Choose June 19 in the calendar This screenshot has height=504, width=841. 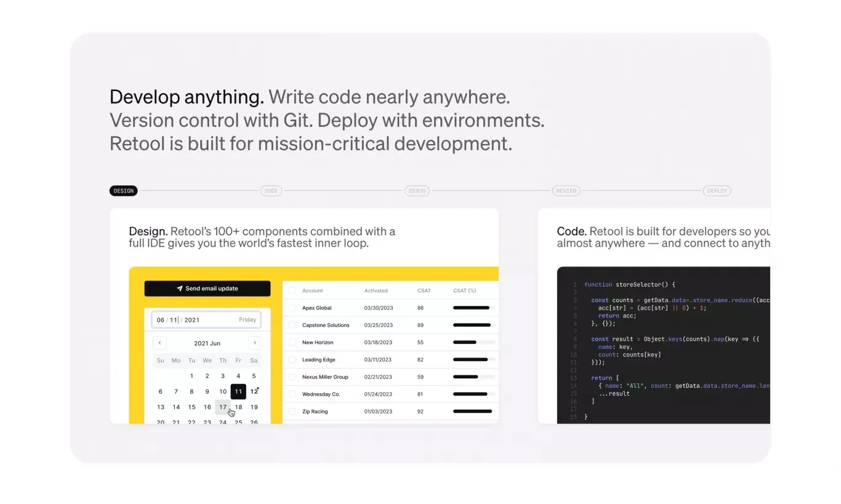[x=254, y=407]
